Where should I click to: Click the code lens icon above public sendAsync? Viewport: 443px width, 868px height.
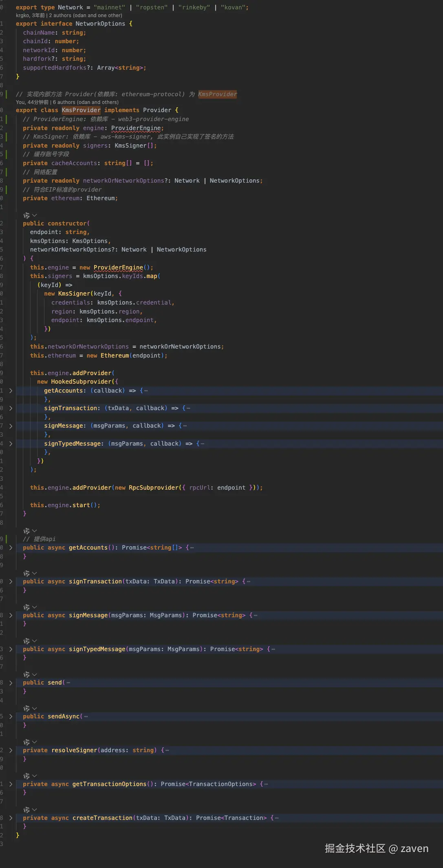(x=26, y=708)
